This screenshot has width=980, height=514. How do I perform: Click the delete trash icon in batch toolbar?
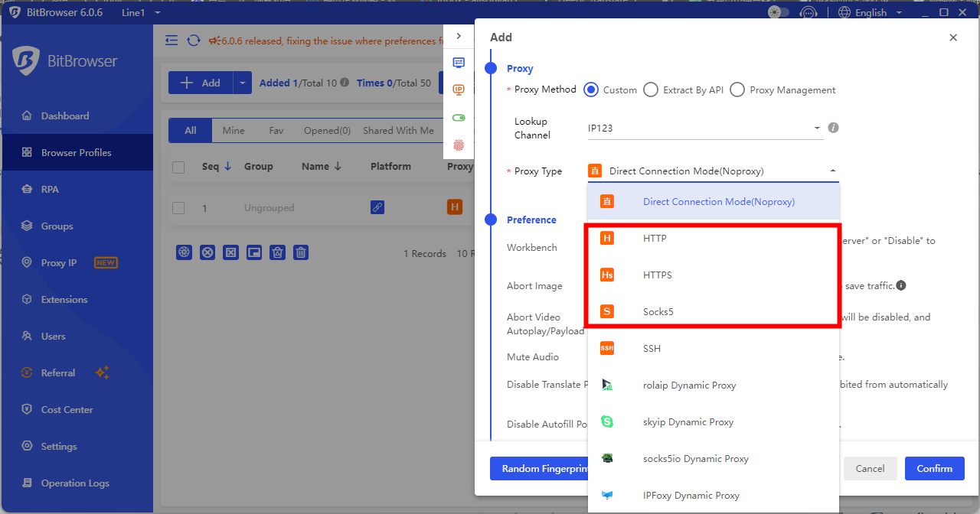[301, 252]
